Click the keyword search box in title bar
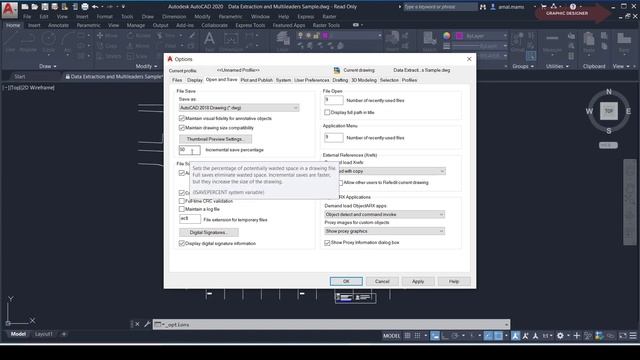 pyautogui.click(x=440, y=7)
